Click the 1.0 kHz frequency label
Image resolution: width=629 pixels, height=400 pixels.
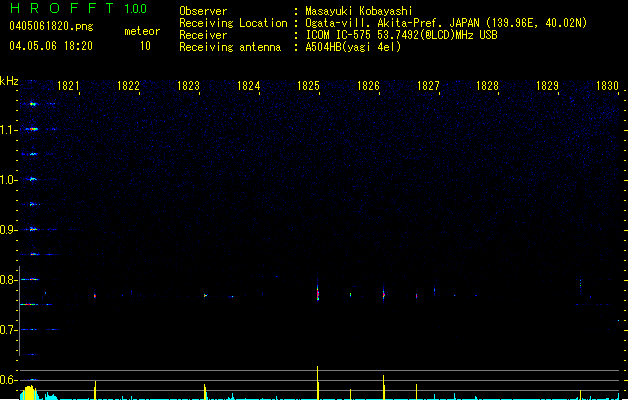coord(9,180)
